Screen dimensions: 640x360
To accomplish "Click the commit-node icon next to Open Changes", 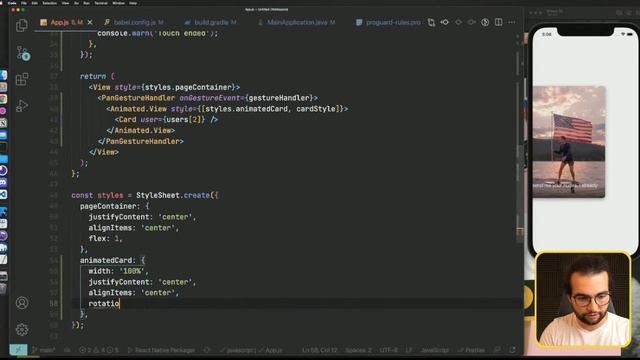I will 444,22.
